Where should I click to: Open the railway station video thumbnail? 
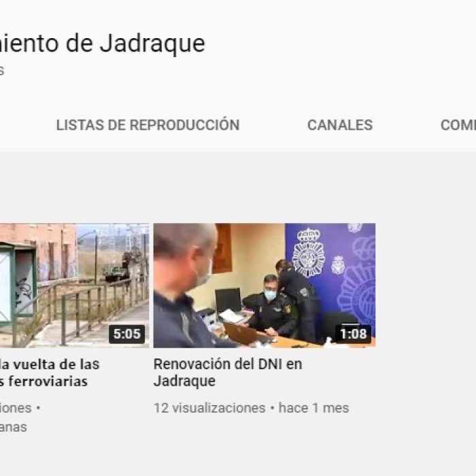coord(74,286)
